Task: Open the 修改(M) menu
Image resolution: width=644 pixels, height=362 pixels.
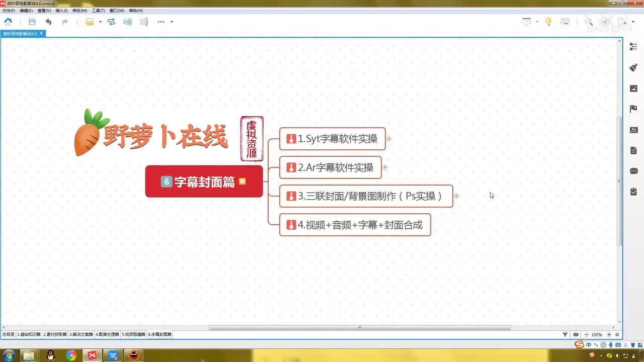Action: [79, 11]
